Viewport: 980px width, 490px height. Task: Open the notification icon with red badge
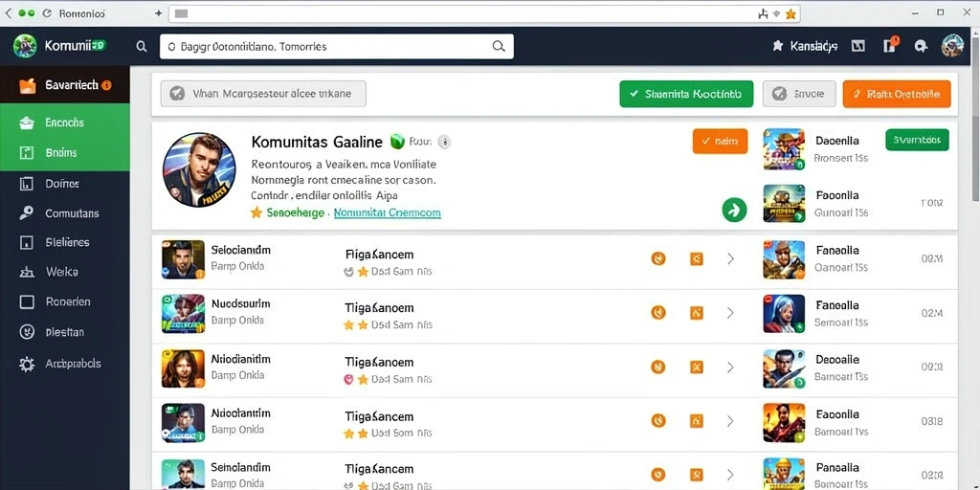click(x=891, y=44)
